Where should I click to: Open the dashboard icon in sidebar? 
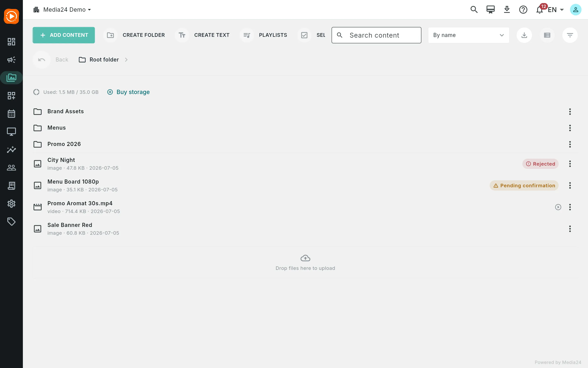11,42
